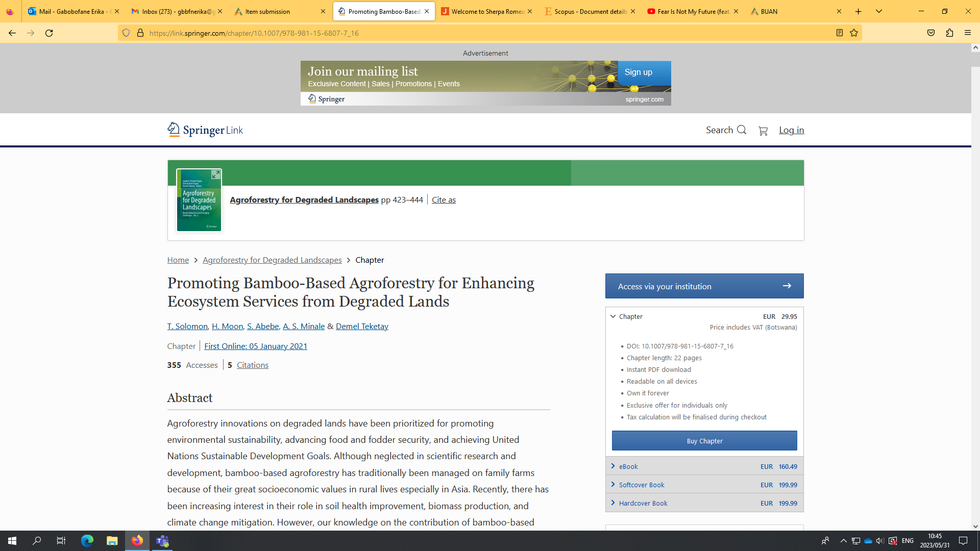Open the tracking protection shield icon
This screenshot has width=980, height=551.
[x=126, y=33]
